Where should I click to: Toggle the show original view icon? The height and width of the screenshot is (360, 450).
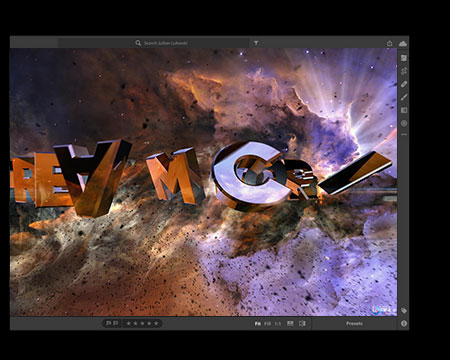tap(302, 323)
